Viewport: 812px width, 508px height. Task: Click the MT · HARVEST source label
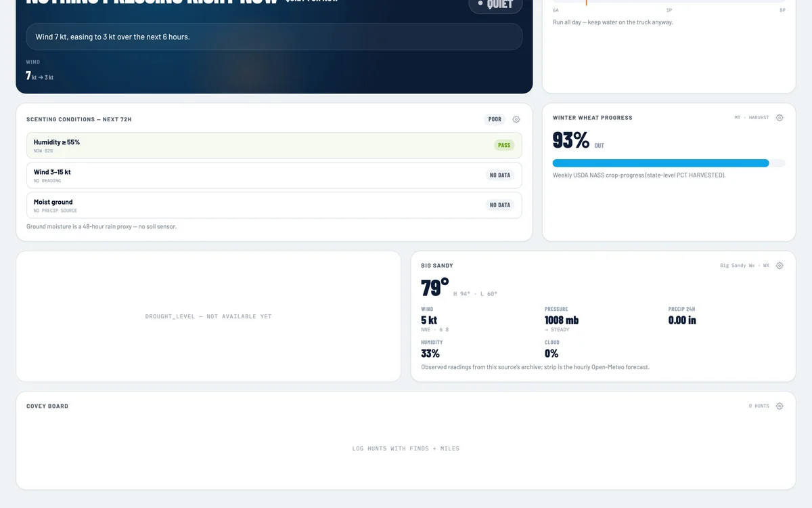point(752,118)
